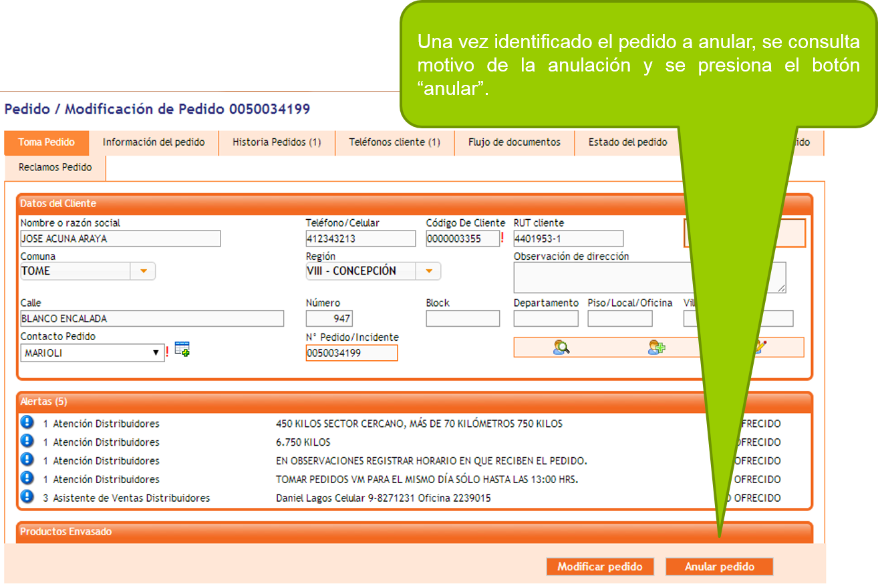
Task: Click the Departamento input field
Action: coord(546,319)
